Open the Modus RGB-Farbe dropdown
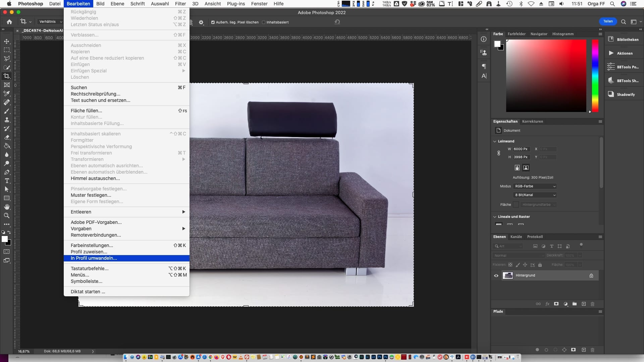 [x=535, y=186]
